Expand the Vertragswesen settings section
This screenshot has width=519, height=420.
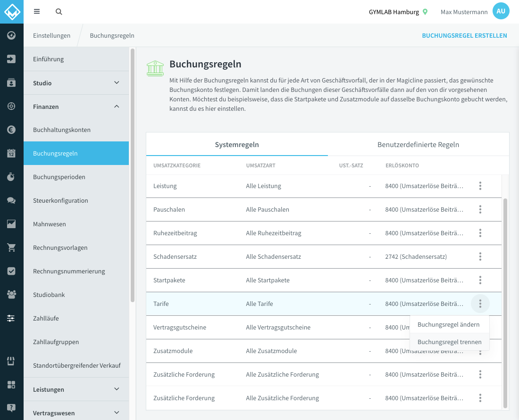point(76,413)
